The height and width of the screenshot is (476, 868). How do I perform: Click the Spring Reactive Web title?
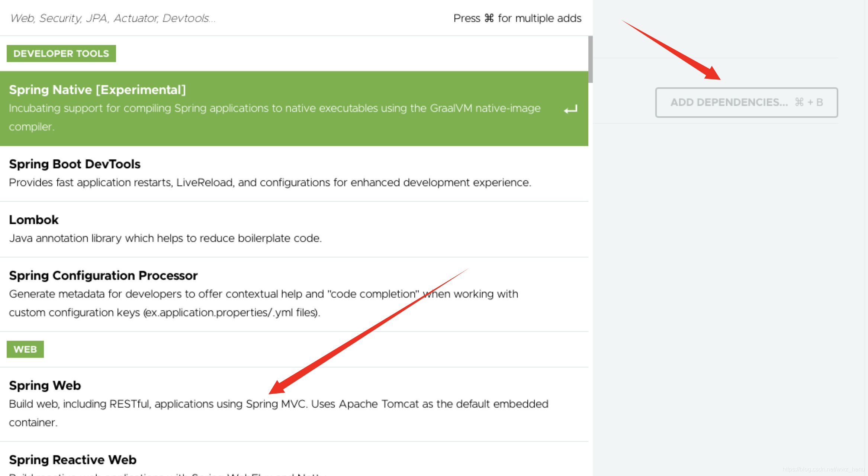click(73, 460)
